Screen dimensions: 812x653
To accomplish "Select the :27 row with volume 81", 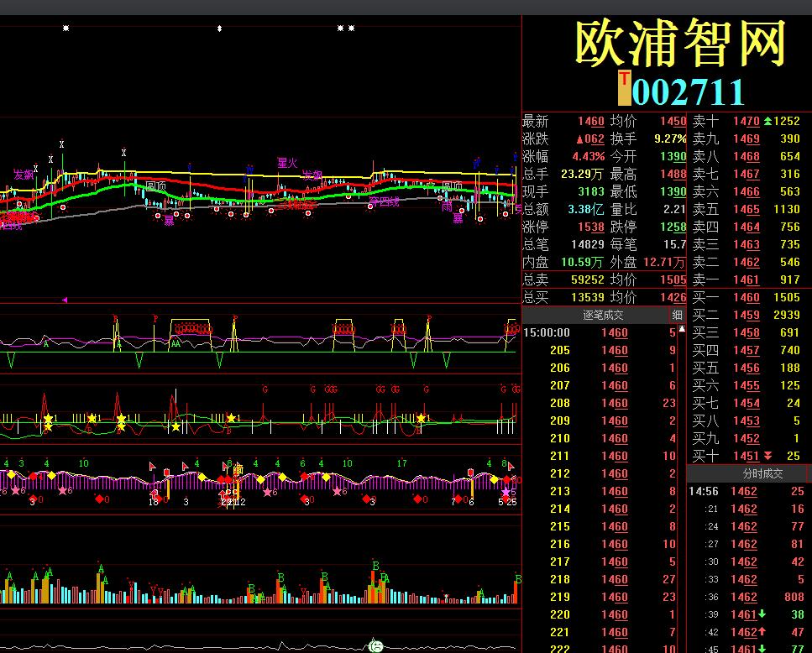I will [747, 544].
